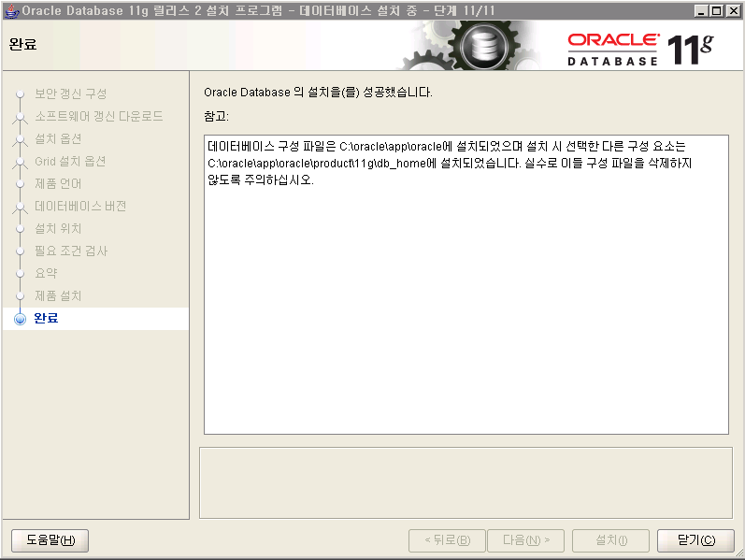Screen dimensions: 745x560
Task: Minimize the installer window
Action: [x=701, y=10]
